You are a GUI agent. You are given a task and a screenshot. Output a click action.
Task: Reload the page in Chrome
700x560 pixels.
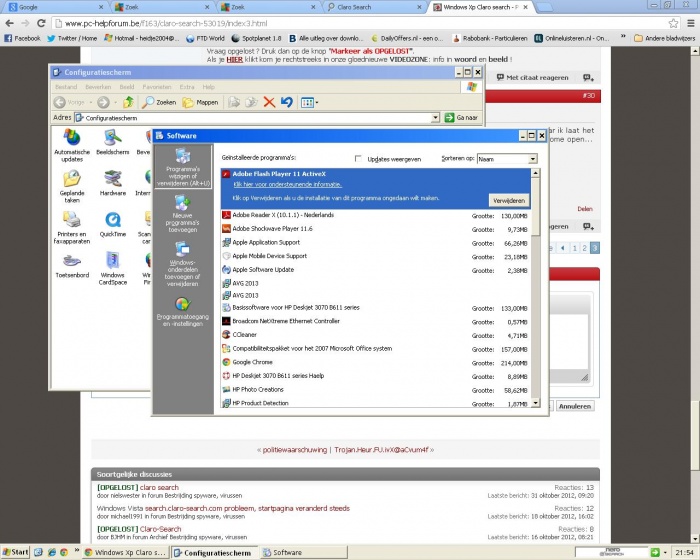(41, 23)
